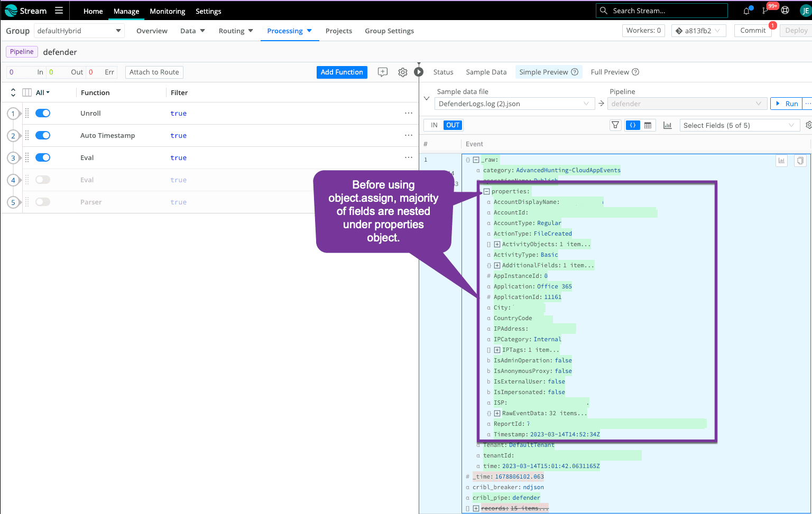Screen dimensions: 812x514
Task: Turn off the Auto Timestamp toggle
Action: pyautogui.click(x=43, y=135)
